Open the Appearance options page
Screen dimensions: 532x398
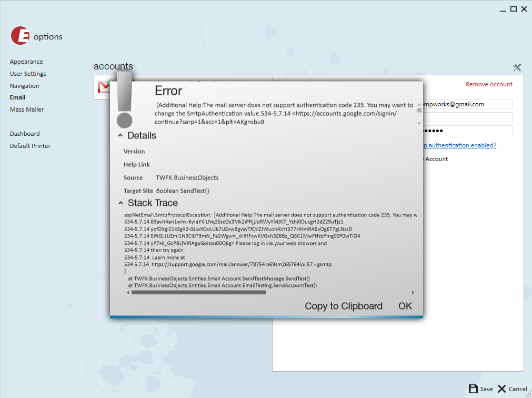(x=26, y=62)
